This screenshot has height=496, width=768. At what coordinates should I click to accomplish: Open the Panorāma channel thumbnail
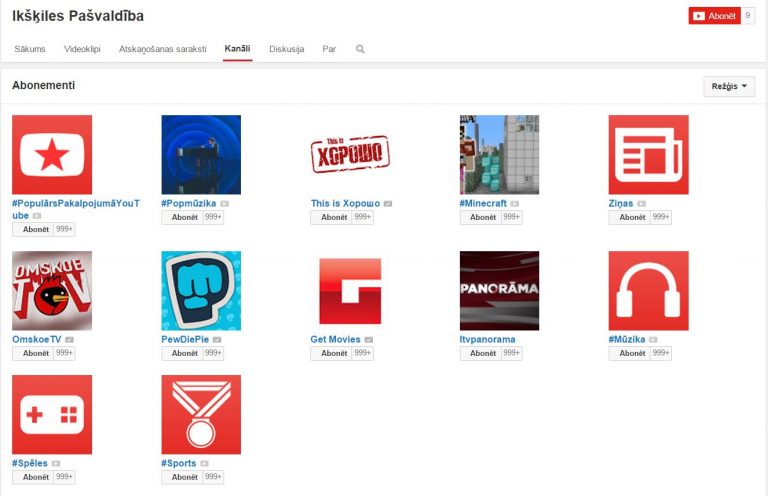(499, 291)
